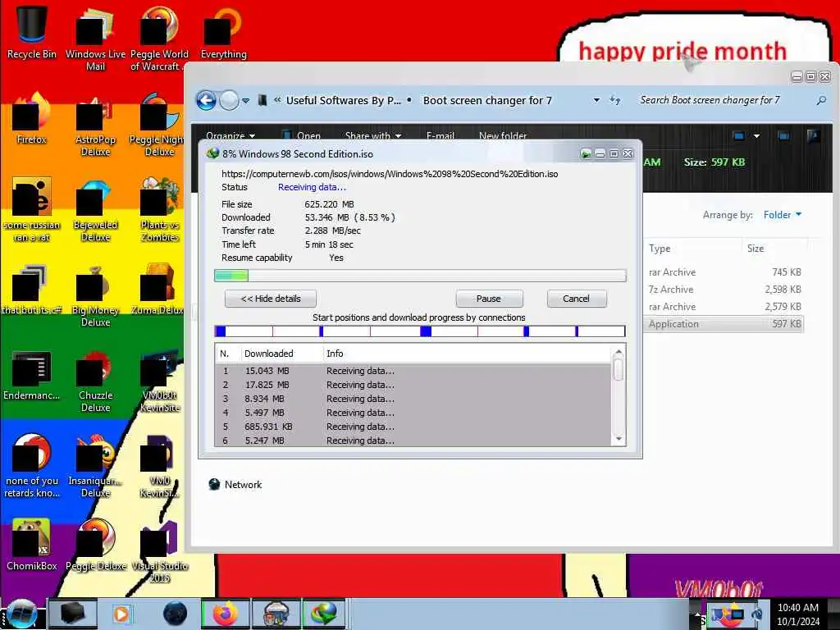Select connection 5 row with 685.931 KB
This screenshot has height=630, width=840.
click(413, 427)
